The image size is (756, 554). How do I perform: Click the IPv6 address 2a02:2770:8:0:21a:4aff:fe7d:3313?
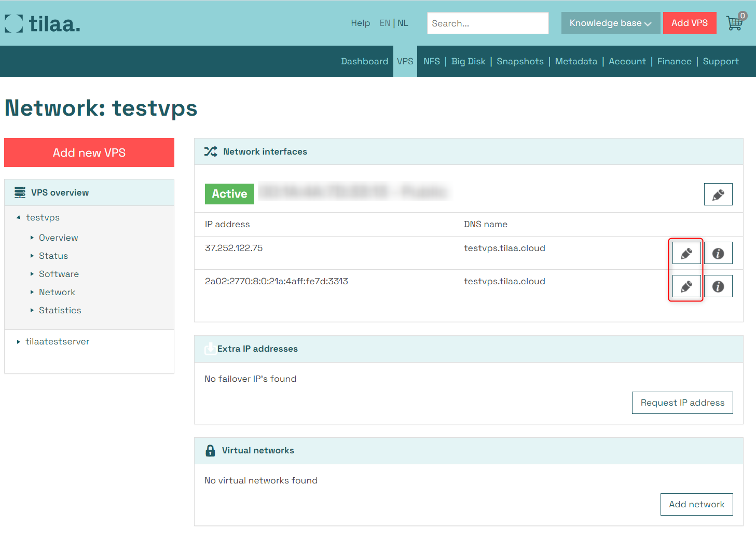click(x=277, y=281)
